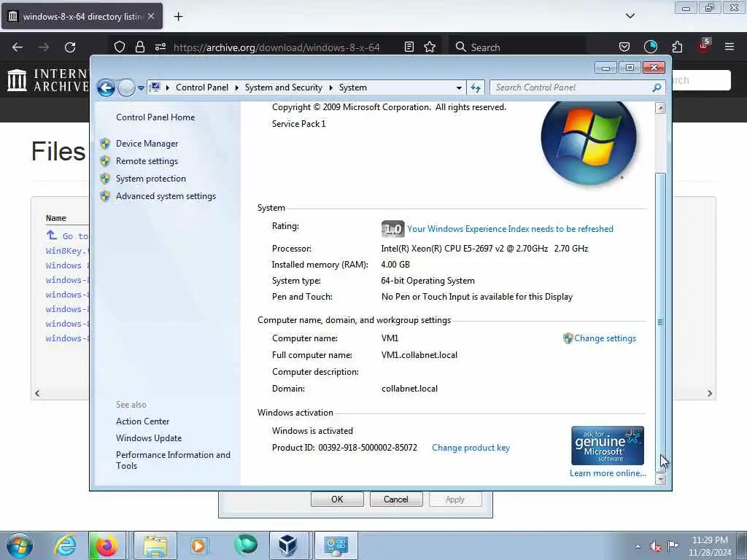Open Device Manager from the sidebar
The height and width of the screenshot is (560, 747).
point(147,144)
